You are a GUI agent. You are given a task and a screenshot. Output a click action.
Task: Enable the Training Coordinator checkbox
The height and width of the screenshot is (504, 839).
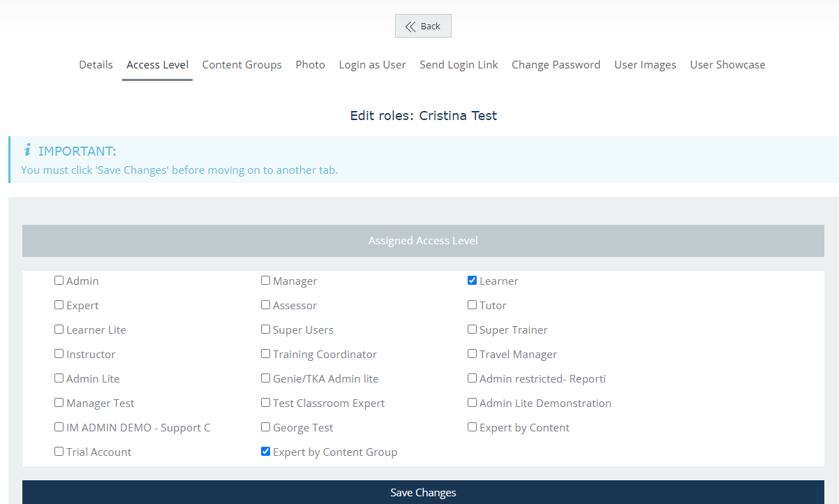point(266,354)
